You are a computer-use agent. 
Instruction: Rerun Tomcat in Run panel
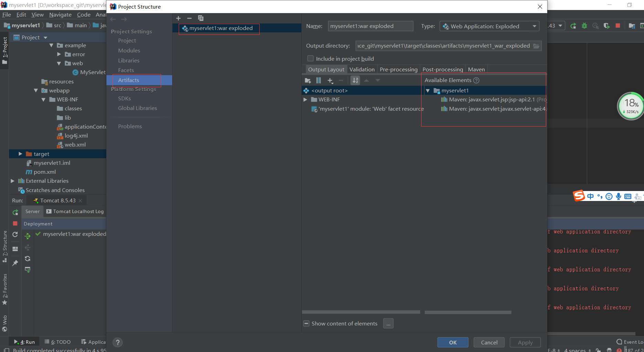[15, 212]
